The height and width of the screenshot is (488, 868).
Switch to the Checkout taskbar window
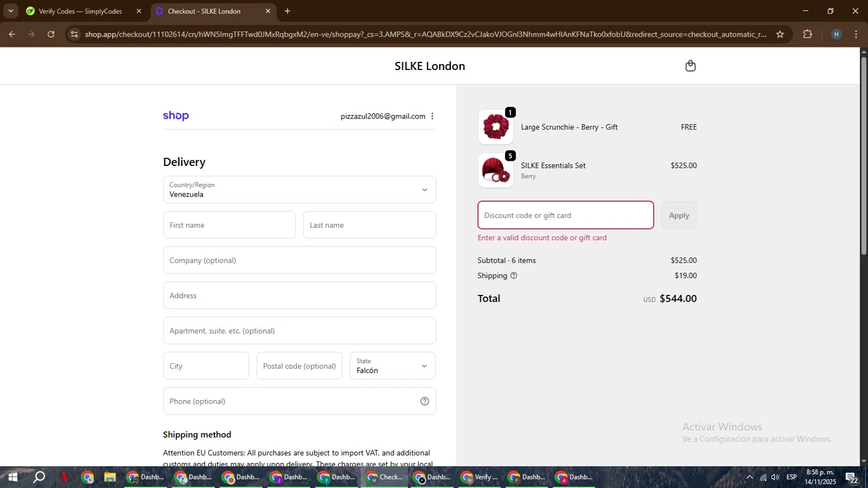tap(385, 477)
